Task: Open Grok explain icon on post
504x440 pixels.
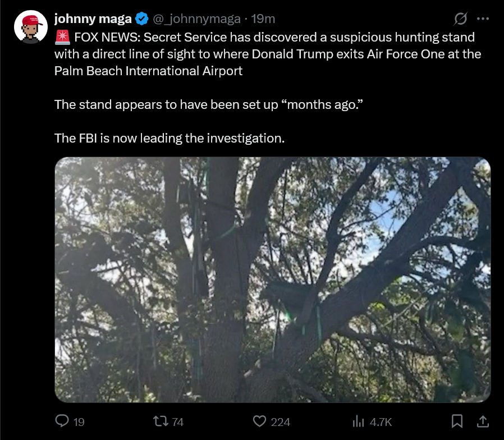Action: coord(460,19)
